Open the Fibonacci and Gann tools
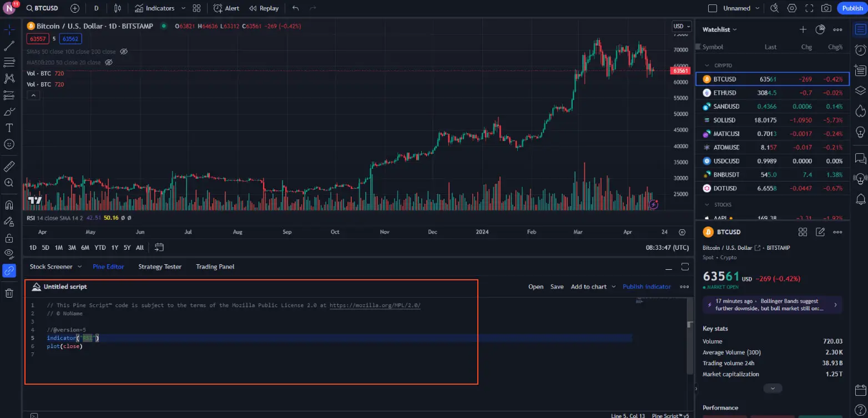Screen dimensions: 868x418 point(9,62)
